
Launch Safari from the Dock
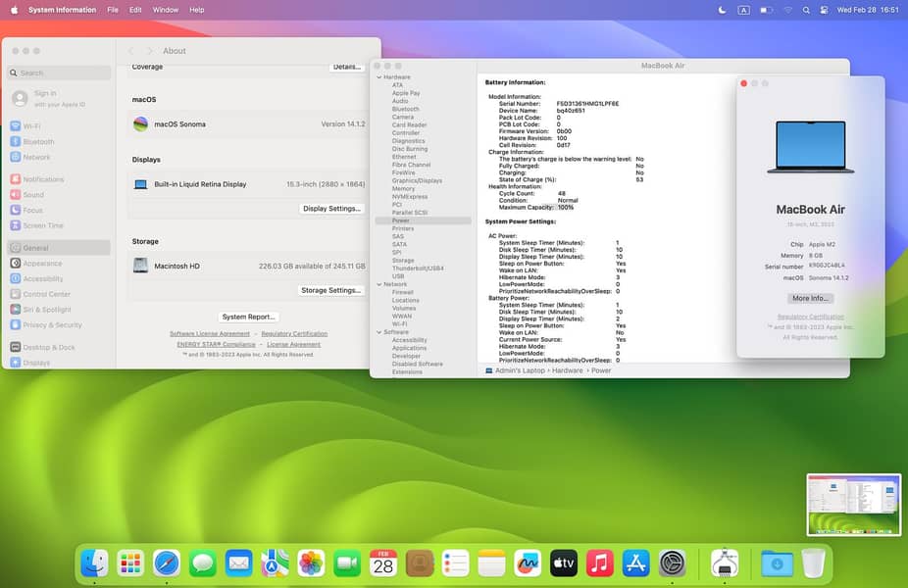[167, 563]
